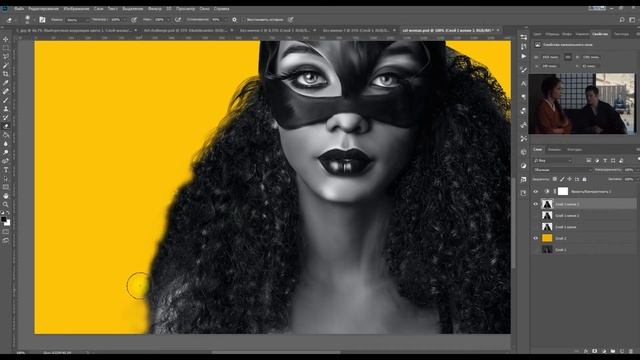This screenshot has width=640, height=360.
Task: Filter layers by type layers icon
Action: 605,160
